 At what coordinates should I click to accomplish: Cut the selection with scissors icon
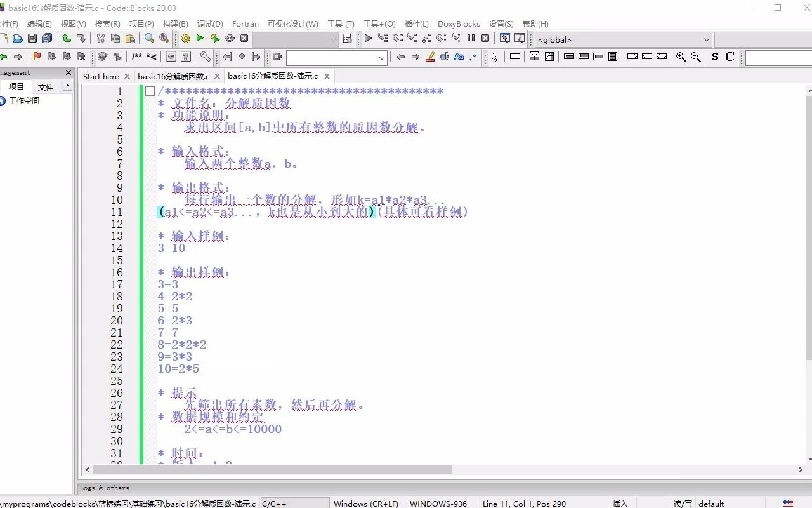(101, 38)
